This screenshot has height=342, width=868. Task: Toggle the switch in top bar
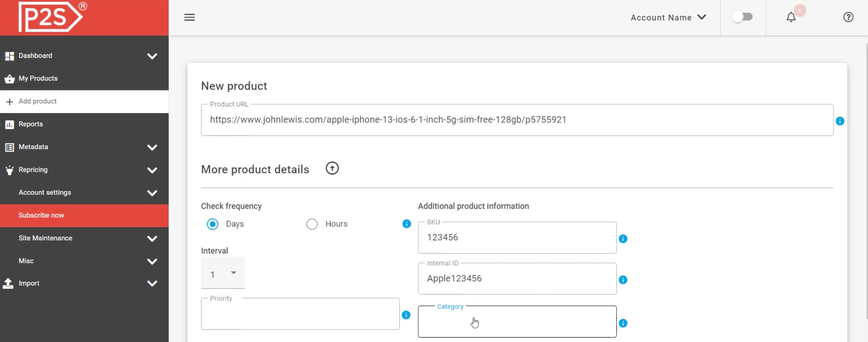coord(742,17)
